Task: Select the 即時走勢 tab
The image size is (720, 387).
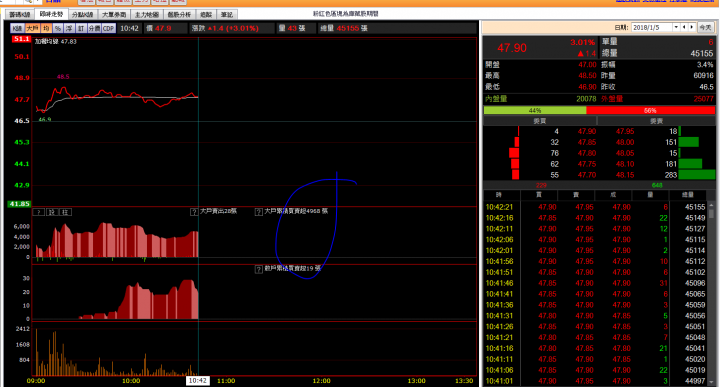Action: point(51,14)
